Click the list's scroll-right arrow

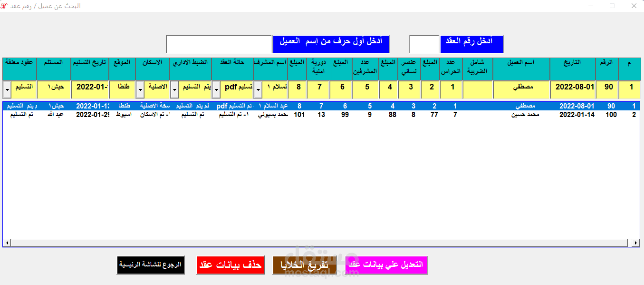click(x=636, y=243)
